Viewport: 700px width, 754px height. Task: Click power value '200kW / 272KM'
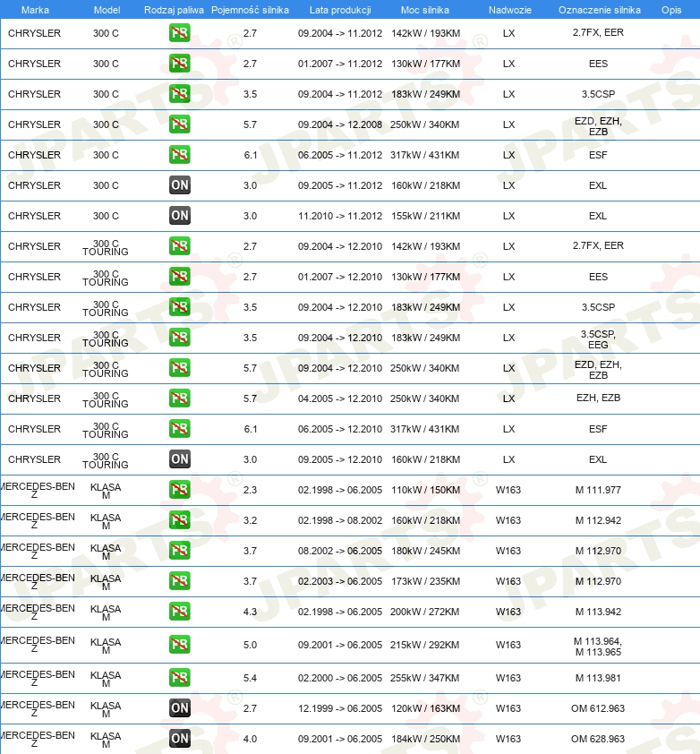[x=424, y=612]
